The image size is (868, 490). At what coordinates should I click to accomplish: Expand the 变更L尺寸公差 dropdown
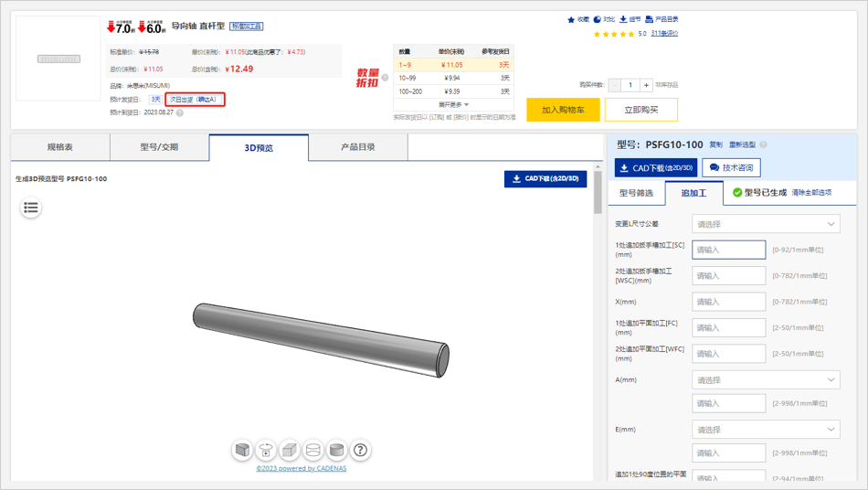tap(766, 224)
